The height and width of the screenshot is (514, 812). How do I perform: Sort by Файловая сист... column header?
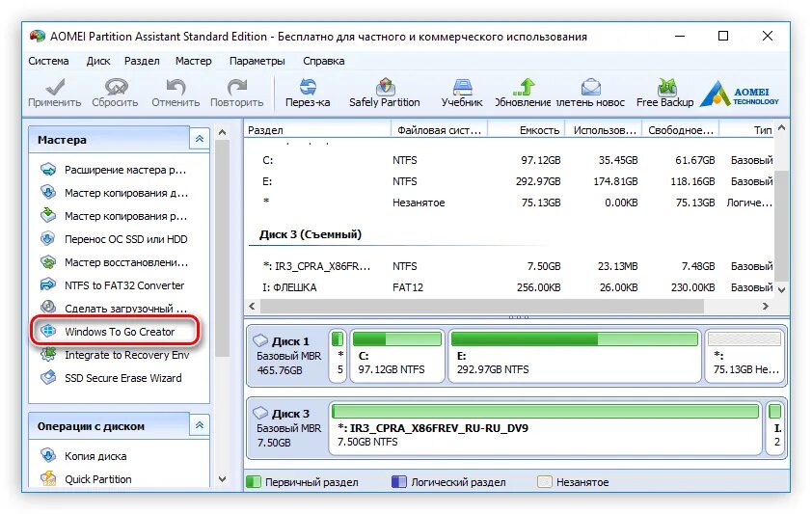[440, 130]
